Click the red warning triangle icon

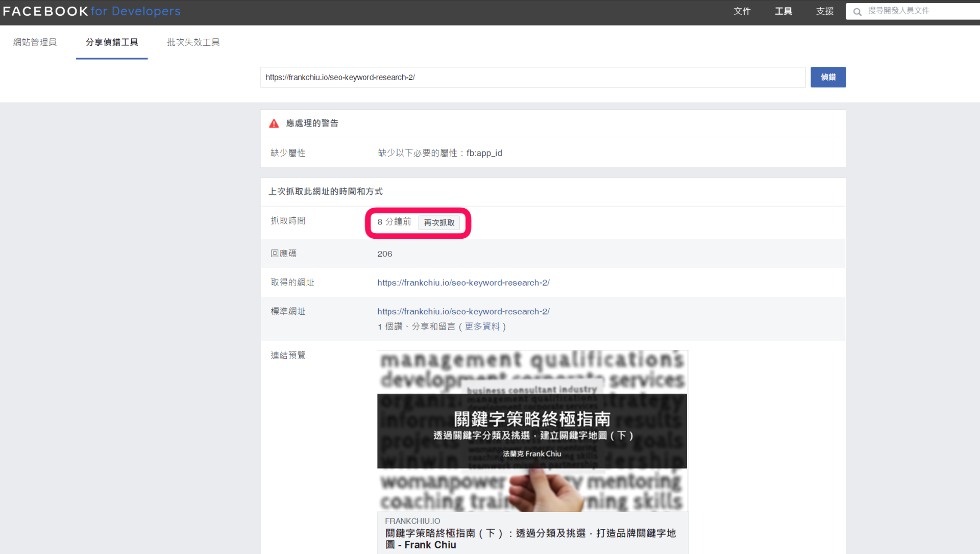coord(274,123)
